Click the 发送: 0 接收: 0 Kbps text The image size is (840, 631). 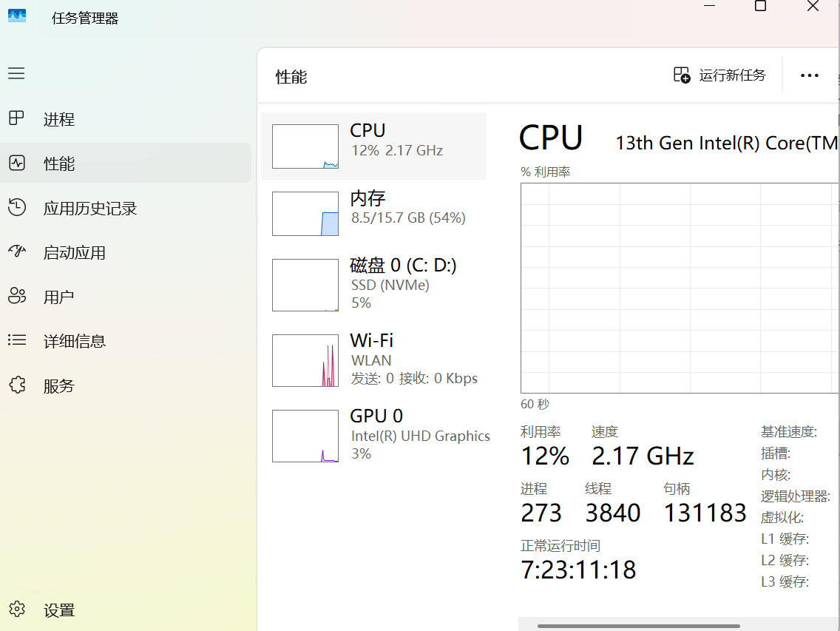click(x=414, y=379)
